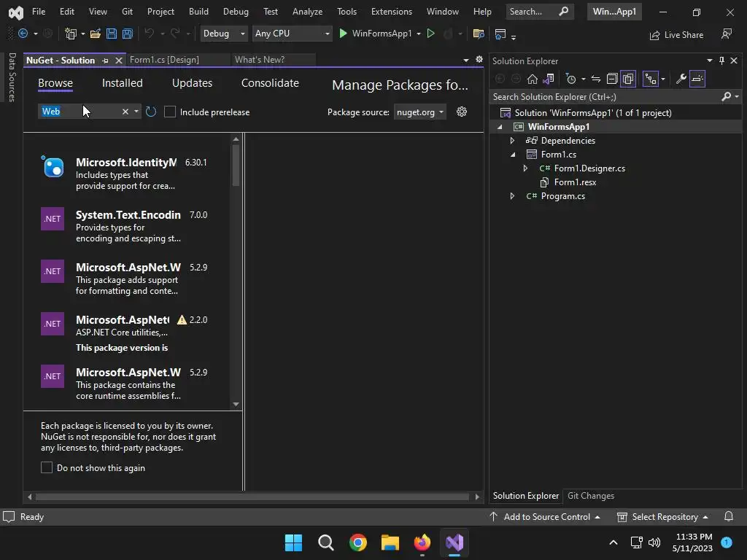Click the New Project toolbar icon
The image size is (747, 560).
[x=71, y=34]
